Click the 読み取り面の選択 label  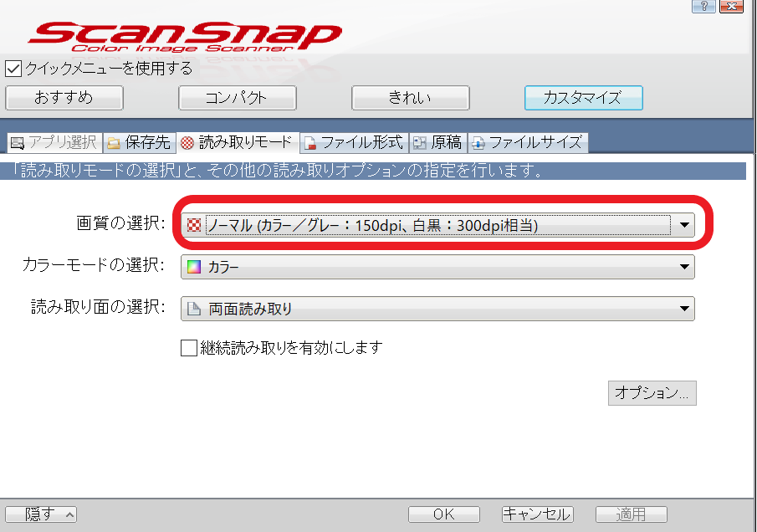98,307
